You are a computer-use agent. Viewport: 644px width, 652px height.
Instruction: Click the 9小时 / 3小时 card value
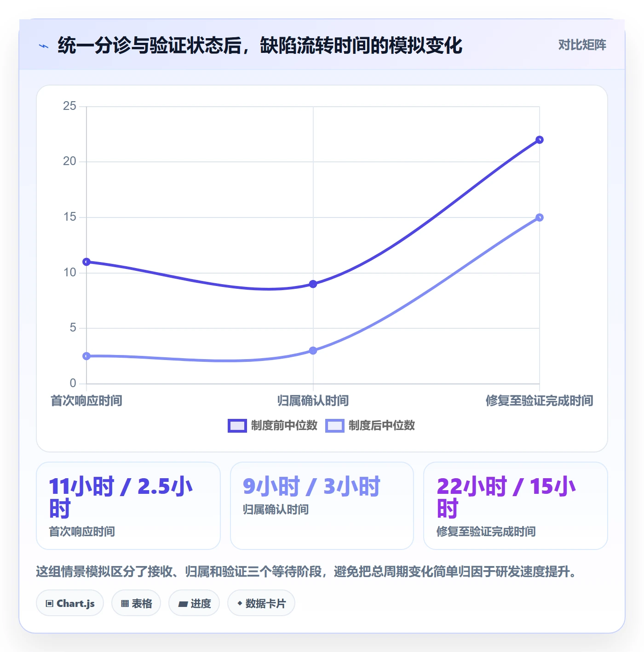311,487
